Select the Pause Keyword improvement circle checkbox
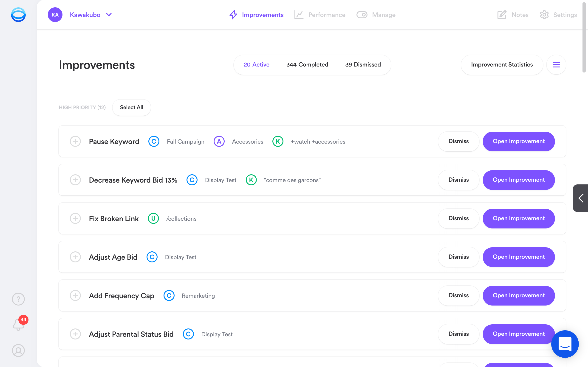The width and height of the screenshot is (588, 367). pos(75,141)
